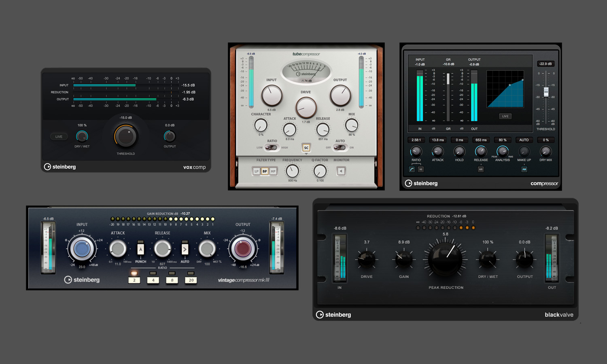Edit the 2.58:1 ratio value field

point(416,140)
